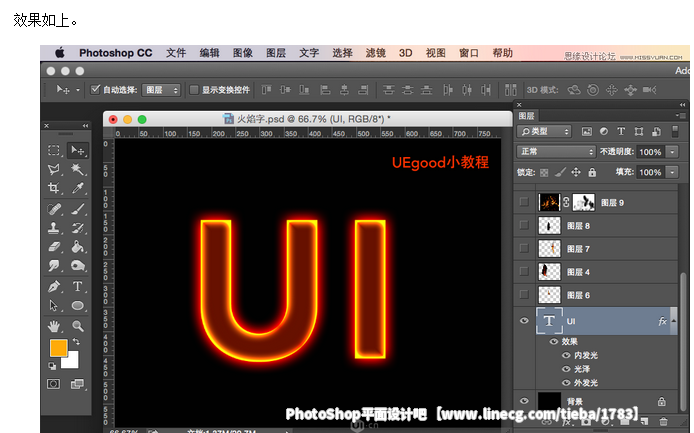Collapse the UI layer effects arrow
This screenshot has width=694, height=433.
pos(674,321)
